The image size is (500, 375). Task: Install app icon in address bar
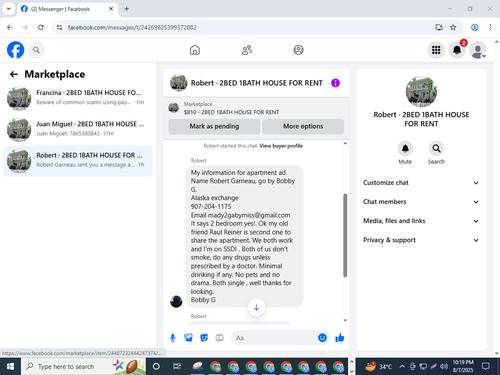click(439, 27)
